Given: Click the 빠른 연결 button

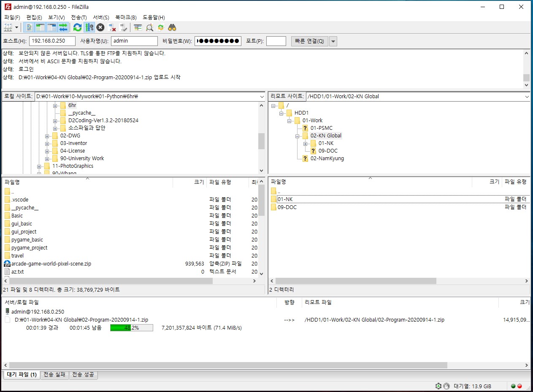Looking at the screenshot, I should click(309, 41).
